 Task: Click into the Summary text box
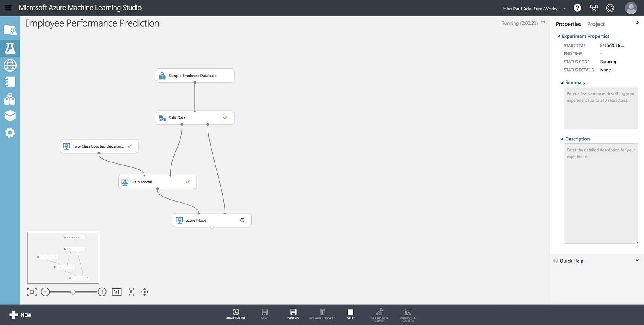point(601,108)
